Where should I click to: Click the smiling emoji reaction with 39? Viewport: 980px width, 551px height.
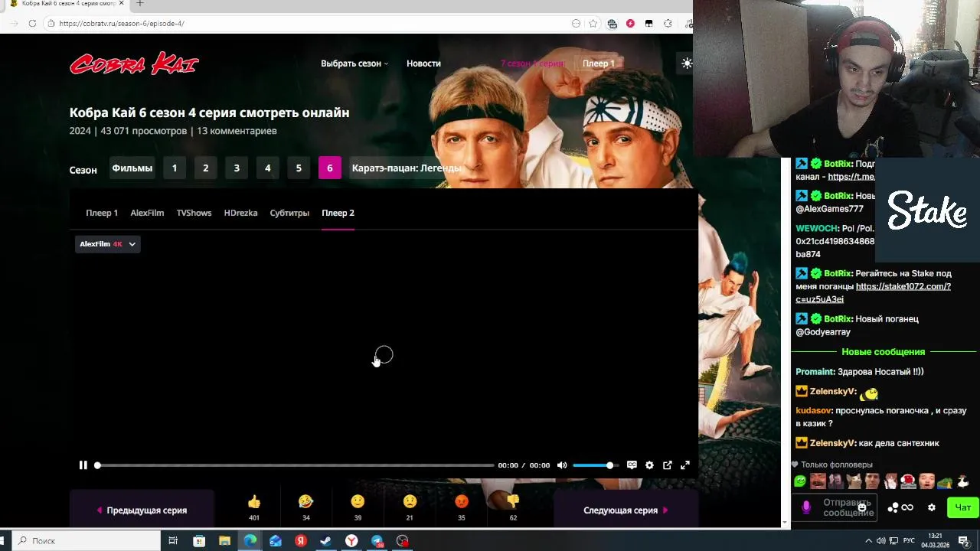(358, 502)
